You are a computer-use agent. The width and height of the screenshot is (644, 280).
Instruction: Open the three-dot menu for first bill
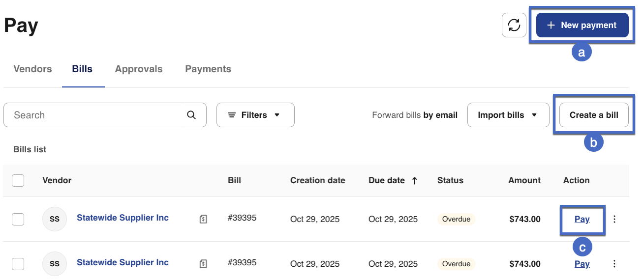(x=614, y=219)
